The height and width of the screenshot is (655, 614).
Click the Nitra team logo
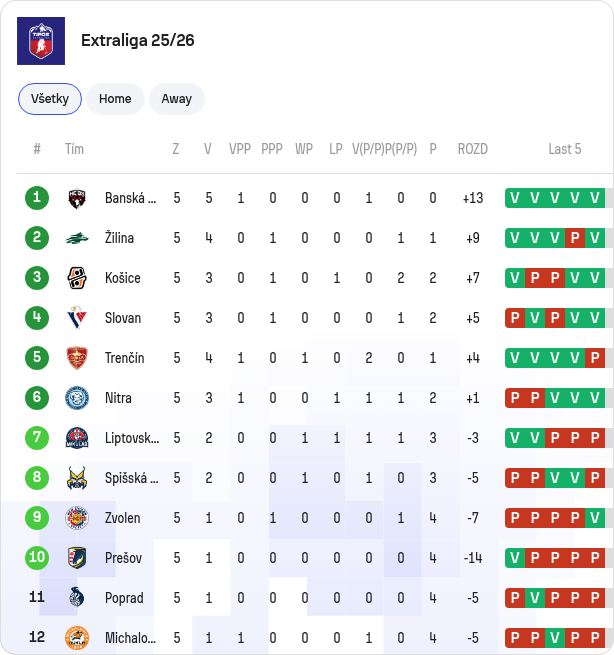click(x=77, y=398)
